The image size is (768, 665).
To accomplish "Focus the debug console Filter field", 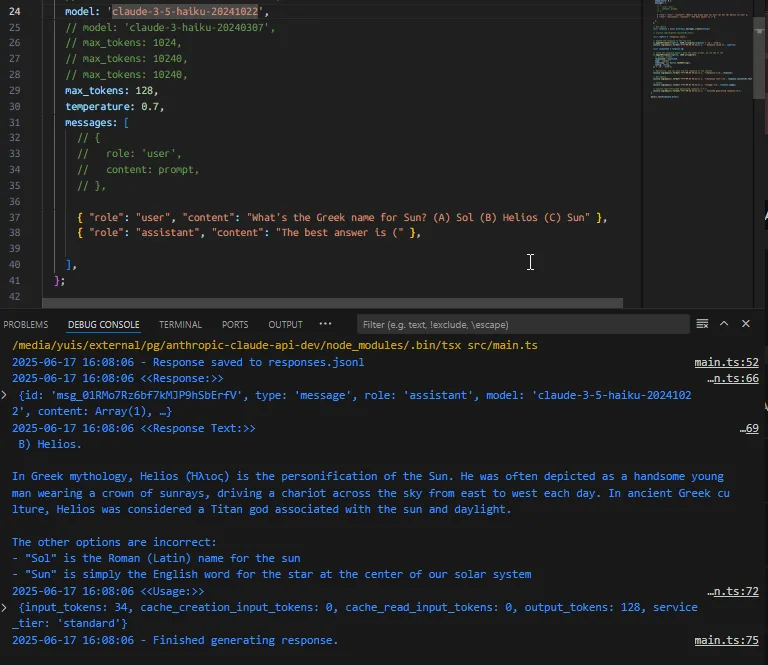I will (520, 325).
